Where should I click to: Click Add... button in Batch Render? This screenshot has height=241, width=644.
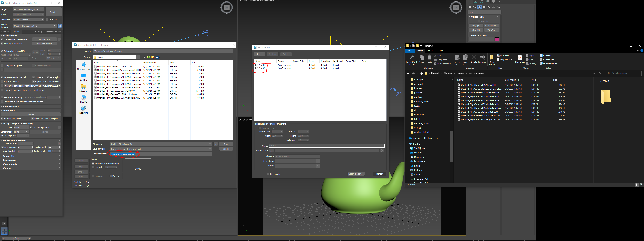[x=259, y=54]
